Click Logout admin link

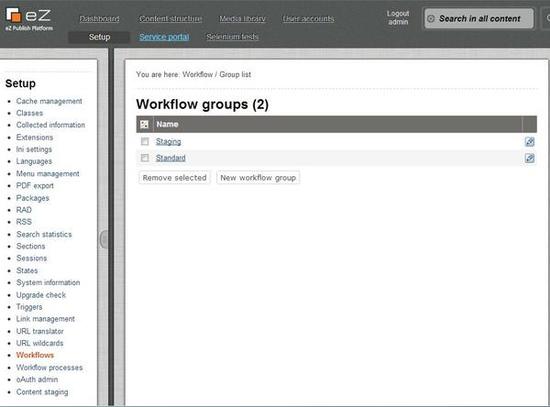coord(398,18)
